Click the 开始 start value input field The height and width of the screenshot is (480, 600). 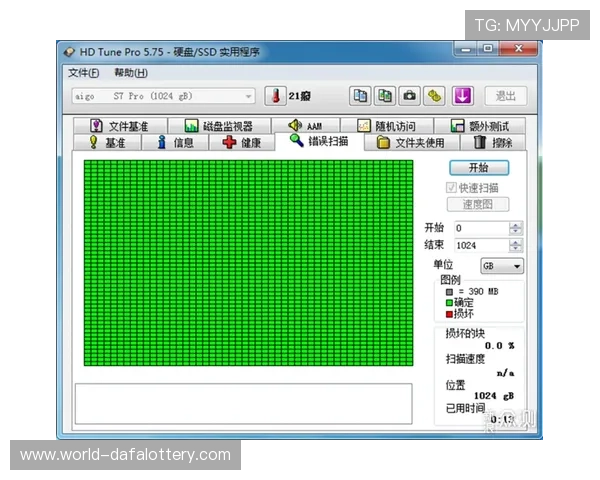tap(481, 228)
